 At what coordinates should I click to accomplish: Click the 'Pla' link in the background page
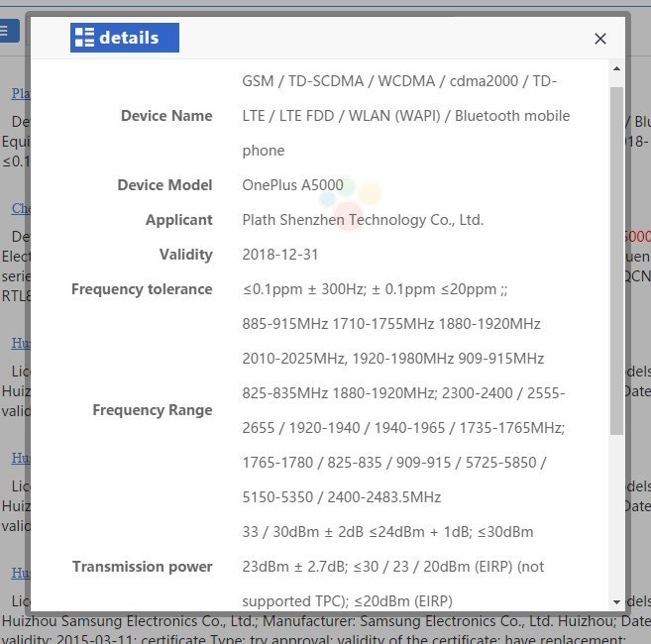(21, 93)
